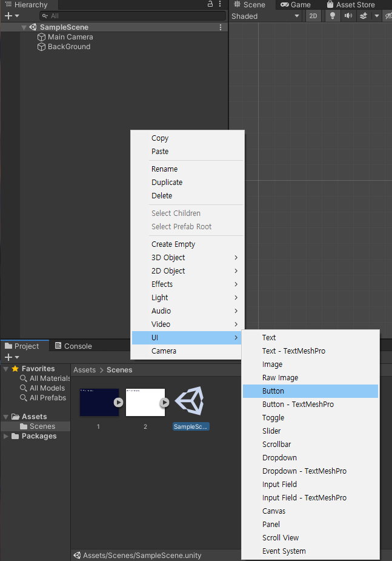Switch to the Game tab

point(296,5)
